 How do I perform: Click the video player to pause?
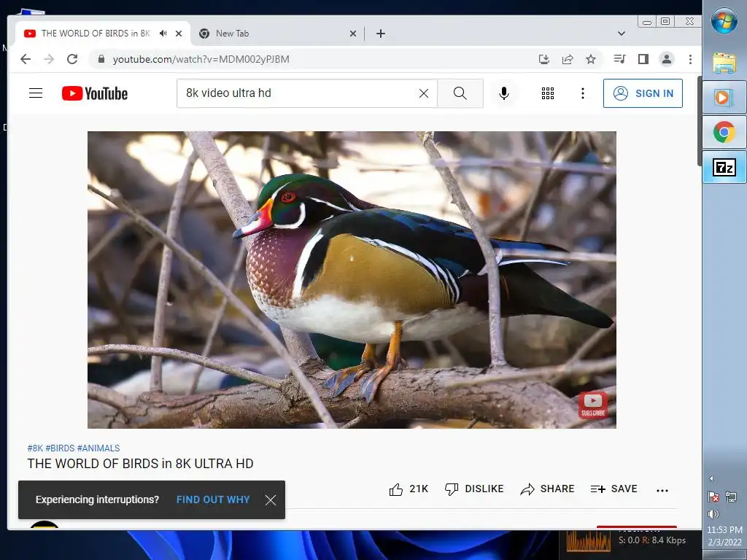352,279
